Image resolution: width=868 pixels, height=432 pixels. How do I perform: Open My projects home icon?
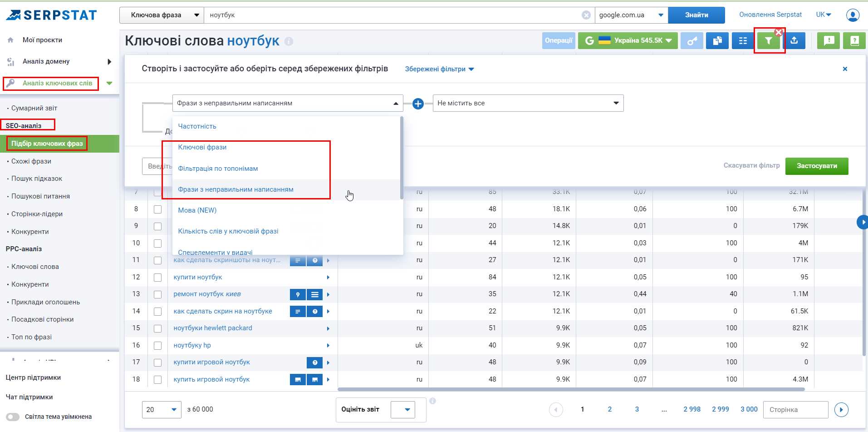(10, 40)
